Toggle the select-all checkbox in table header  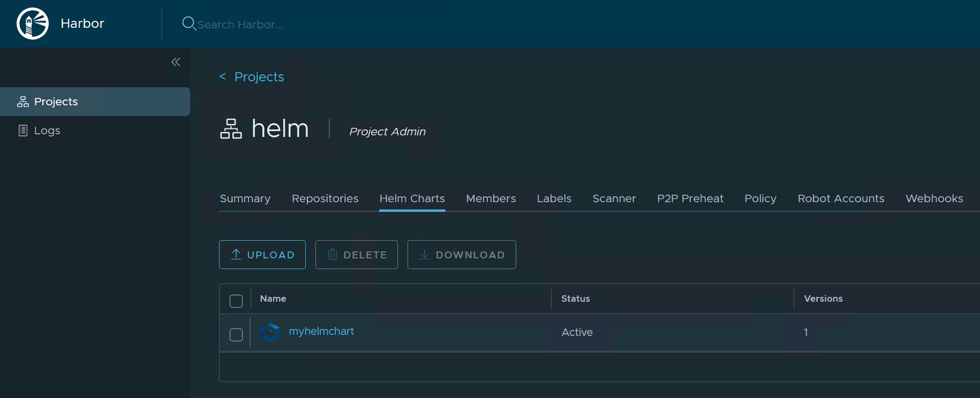click(236, 301)
